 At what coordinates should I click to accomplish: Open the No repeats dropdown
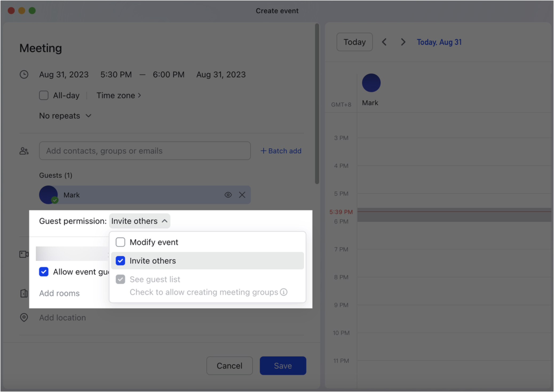pos(65,116)
